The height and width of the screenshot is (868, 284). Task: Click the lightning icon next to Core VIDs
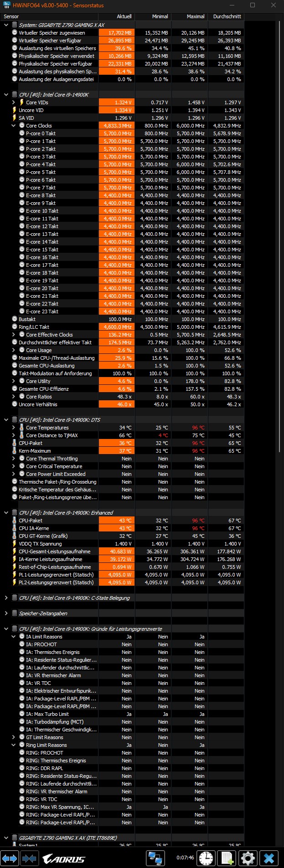(21, 102)
